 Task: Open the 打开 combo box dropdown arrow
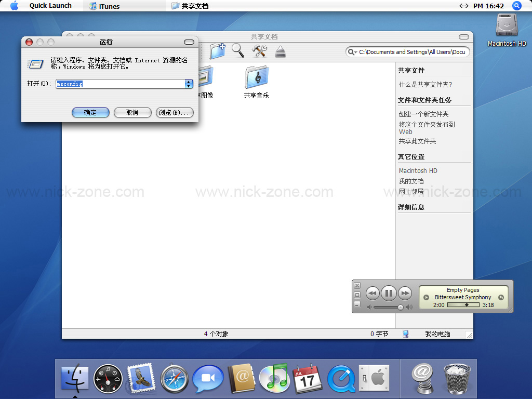tap(189, 84)
